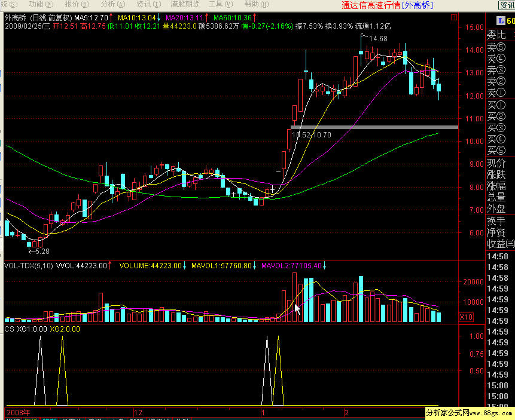Click the 买④ bid level row
The width and height of the screenshot is (515, 420).
[x=500, y=139]
